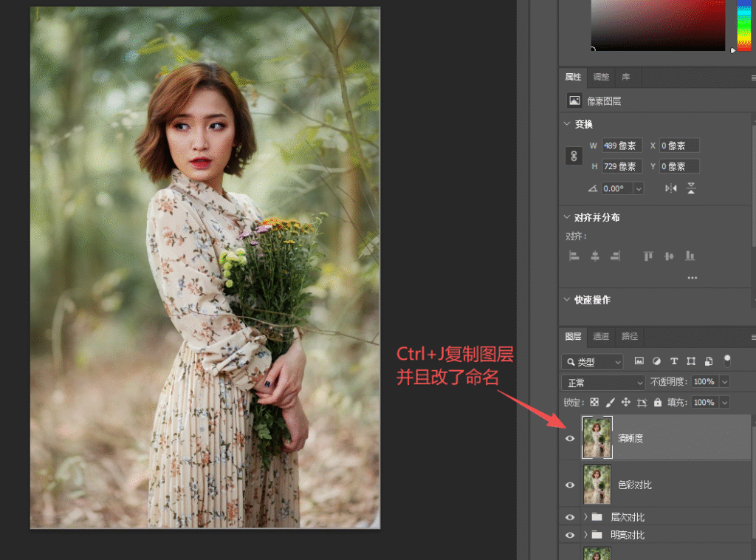Viewport: 756px width, 560px height.
Task: Align right edges icon
Action: (x=615, y=256)
